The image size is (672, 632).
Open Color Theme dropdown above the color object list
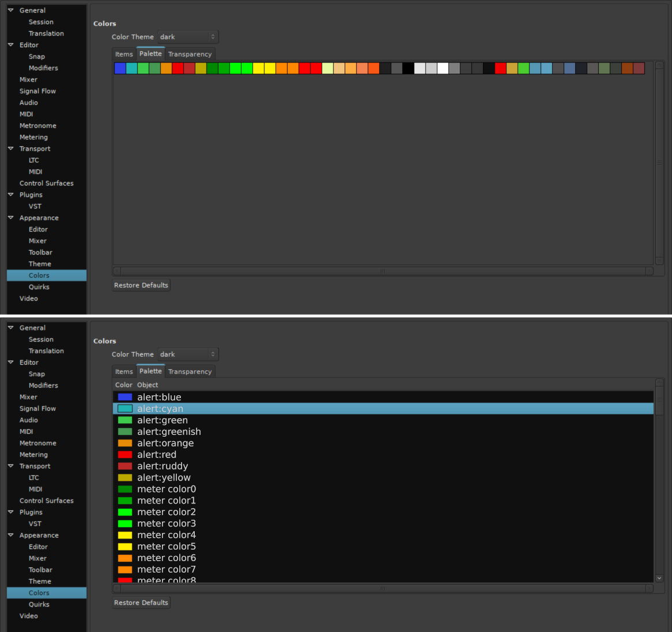188,354
